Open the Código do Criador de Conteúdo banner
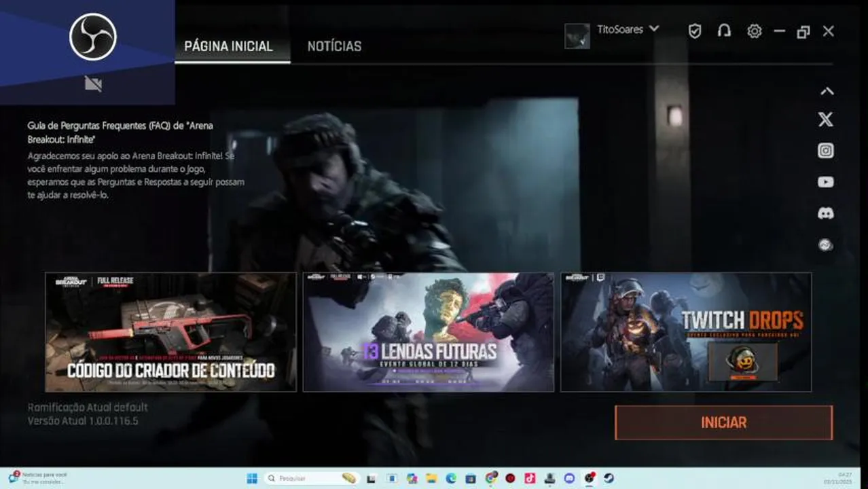The width and height of the screenshot is (868, 489). coord(170,332)
